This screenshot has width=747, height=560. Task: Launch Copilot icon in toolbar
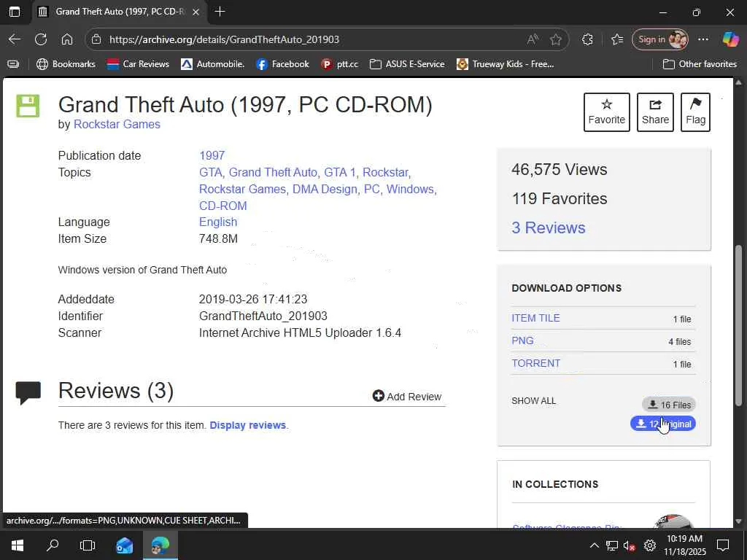730,39
